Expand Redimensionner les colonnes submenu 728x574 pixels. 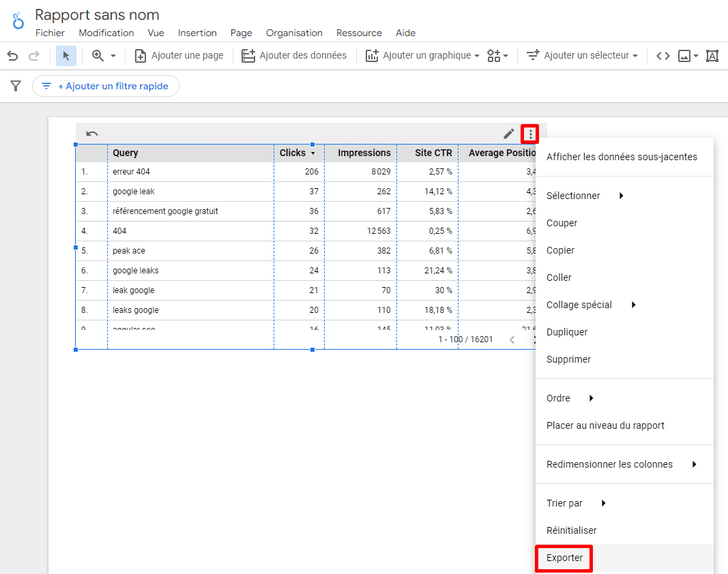(624, 464)
